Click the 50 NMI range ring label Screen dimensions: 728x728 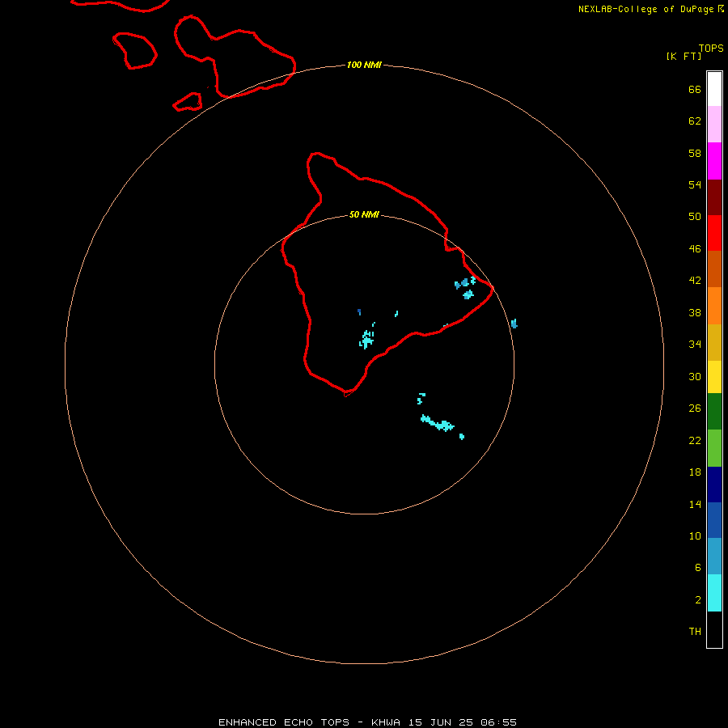(364, 214)
